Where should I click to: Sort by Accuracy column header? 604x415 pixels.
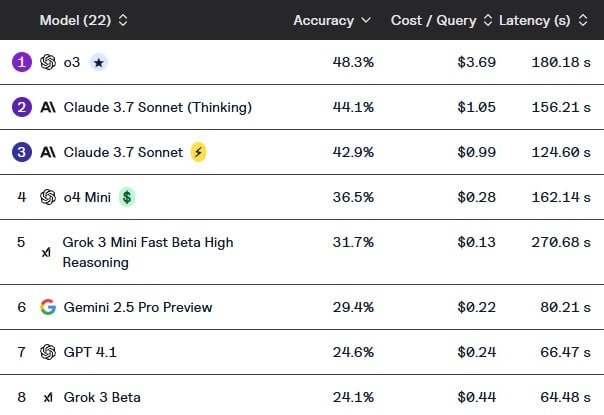click(x=332, y=20)
